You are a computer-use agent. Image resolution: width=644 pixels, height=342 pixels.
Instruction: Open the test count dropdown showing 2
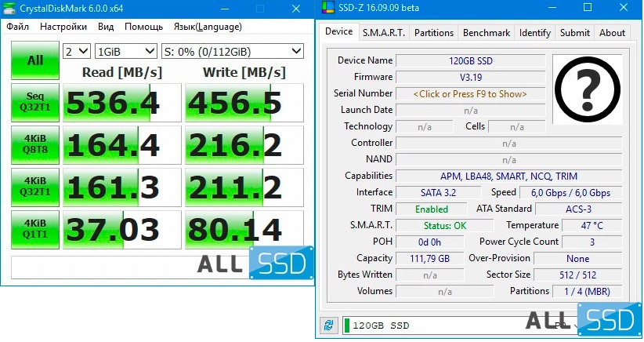pos(77,52)
